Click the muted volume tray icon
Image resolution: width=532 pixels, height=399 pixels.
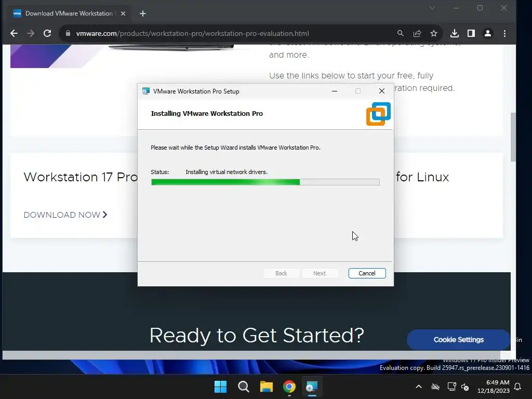coord(465,387)
